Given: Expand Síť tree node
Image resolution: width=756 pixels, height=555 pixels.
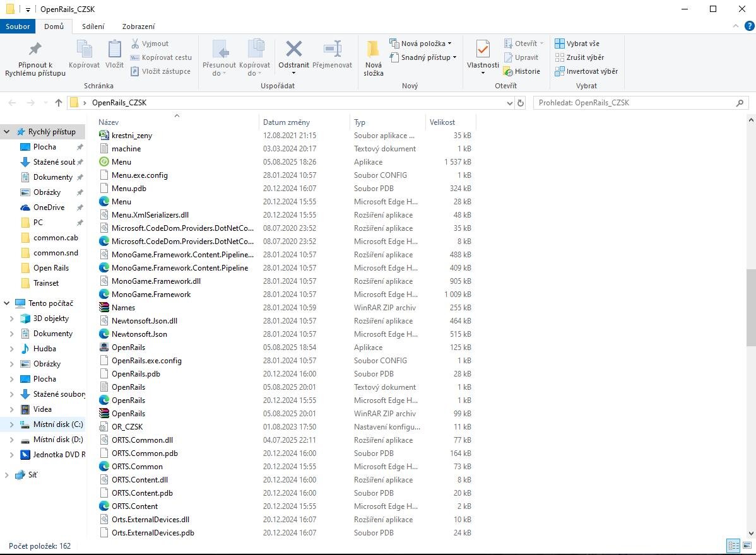Looking at the screenshot, I should [7, 474].
